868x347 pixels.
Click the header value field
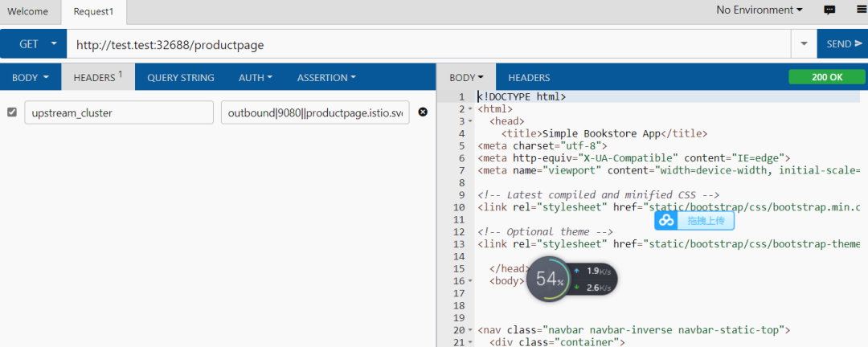315,112
